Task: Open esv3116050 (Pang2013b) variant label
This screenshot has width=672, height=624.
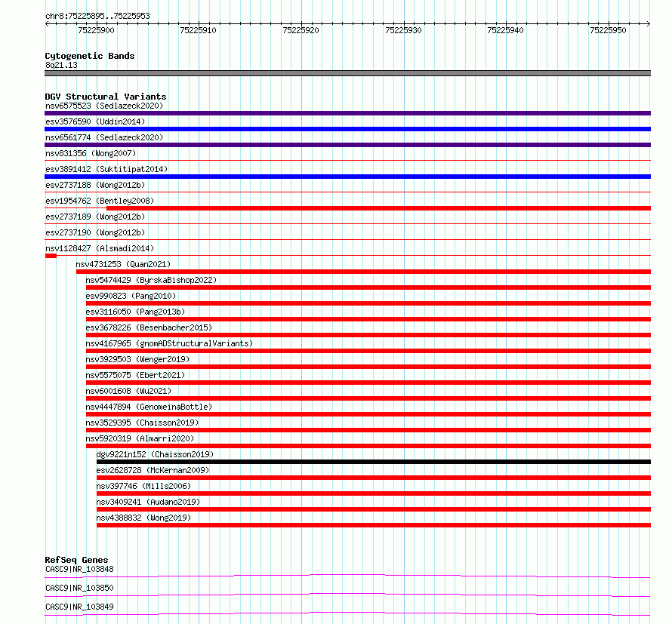Action: point(135,312)
